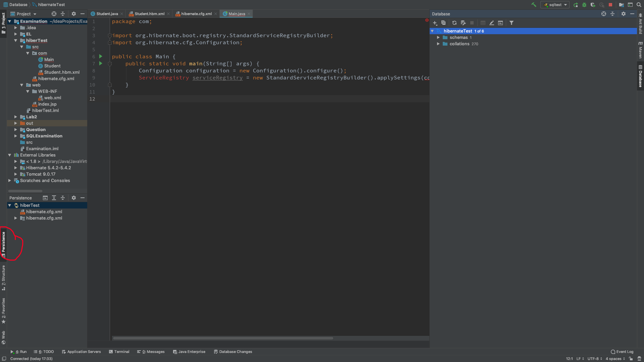The image size is (644, 362).
Task: Open the database query console icon
Action: (x=500, y=23)
